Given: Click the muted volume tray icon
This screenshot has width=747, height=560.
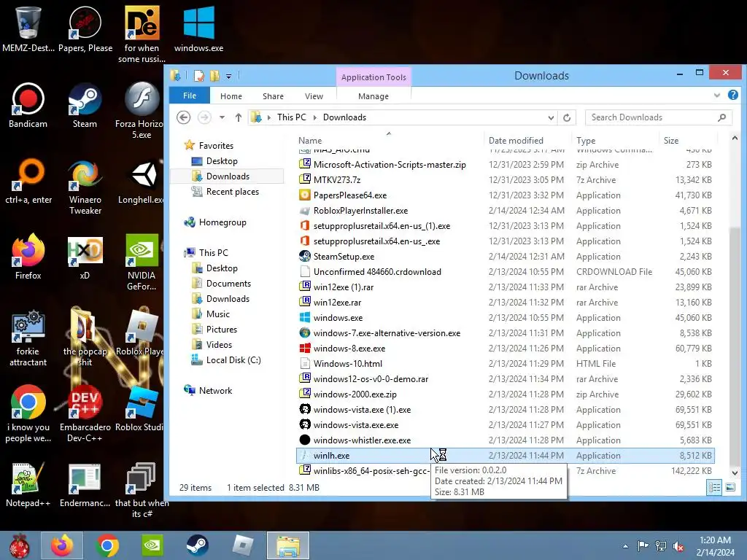Looking at the screenshot, I should coord(678,545).
